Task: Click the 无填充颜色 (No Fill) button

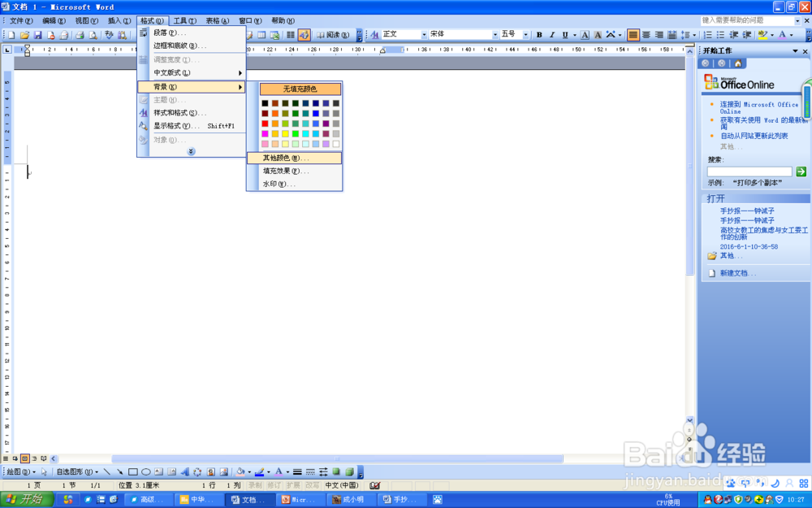Action: click(x=300, y=89)
